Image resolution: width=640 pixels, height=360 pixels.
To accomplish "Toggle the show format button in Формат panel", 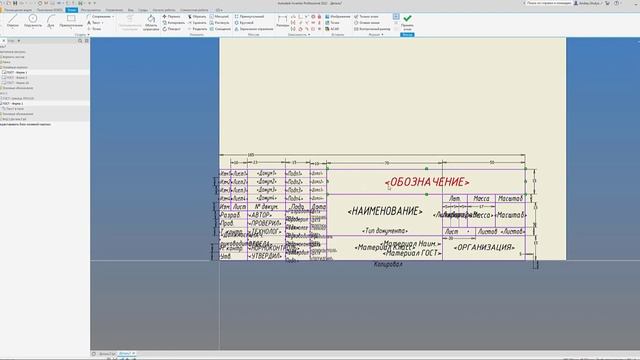I will coord(396,16).
